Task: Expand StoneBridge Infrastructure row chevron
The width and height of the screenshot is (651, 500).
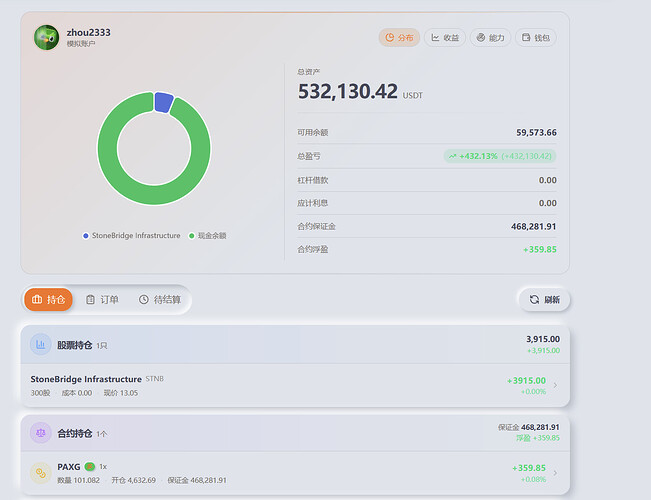Action: pyautogui.click(x=556, y=385)
